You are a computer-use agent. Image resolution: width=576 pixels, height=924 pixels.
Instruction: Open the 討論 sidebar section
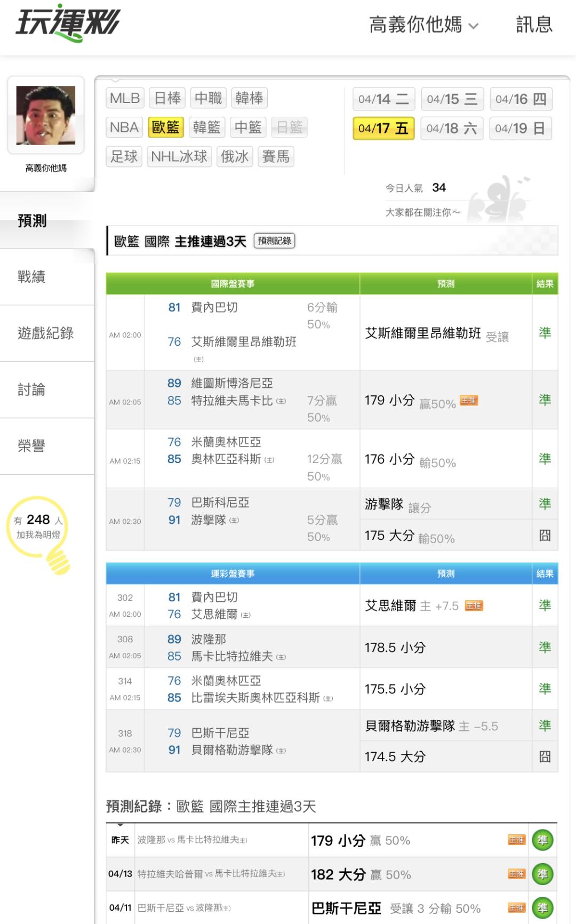click(x=47, y=390)
